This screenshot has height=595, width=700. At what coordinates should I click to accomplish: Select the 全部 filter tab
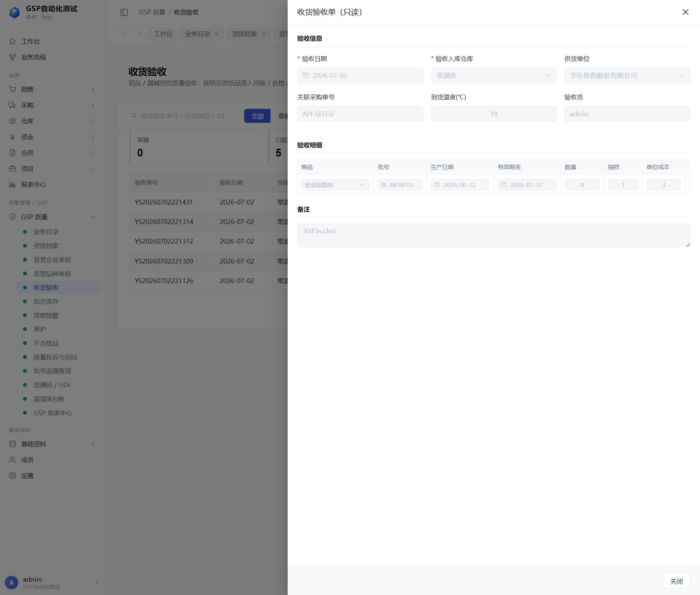pos(257,116)
